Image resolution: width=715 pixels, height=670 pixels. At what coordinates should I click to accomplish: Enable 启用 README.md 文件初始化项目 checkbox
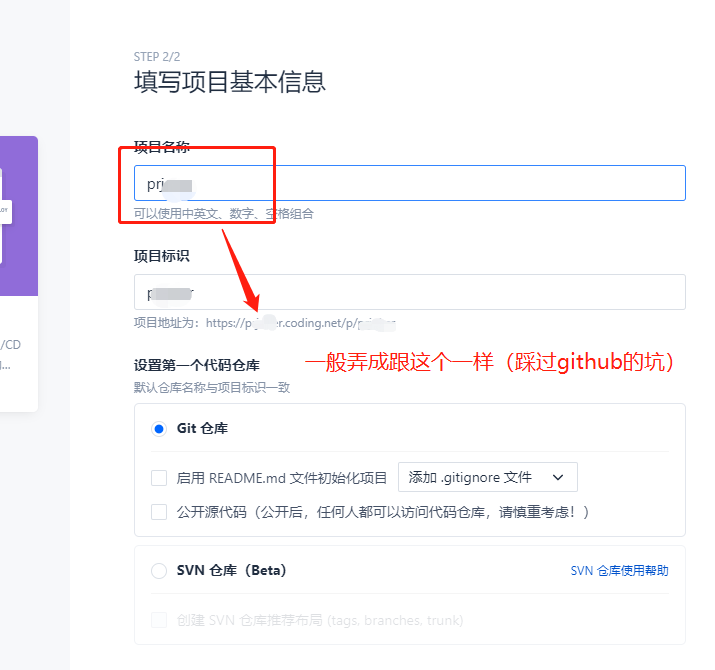159,478
